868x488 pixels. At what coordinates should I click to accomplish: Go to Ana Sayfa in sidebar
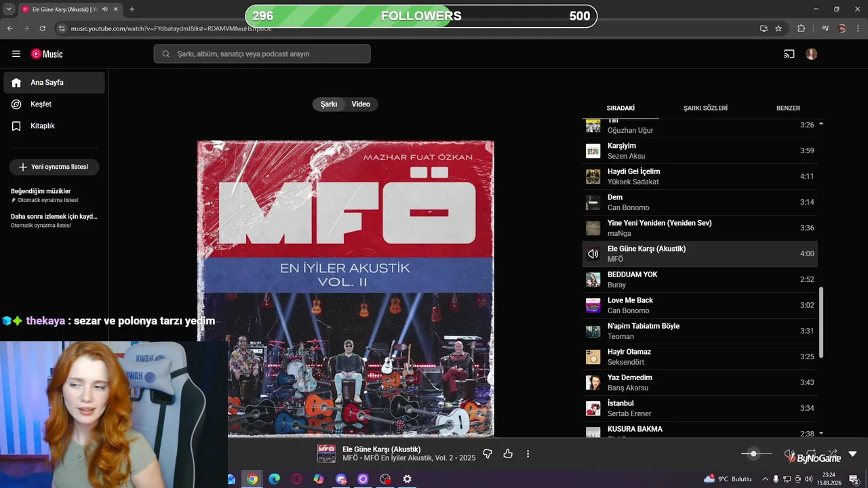[x=54, y=83]
